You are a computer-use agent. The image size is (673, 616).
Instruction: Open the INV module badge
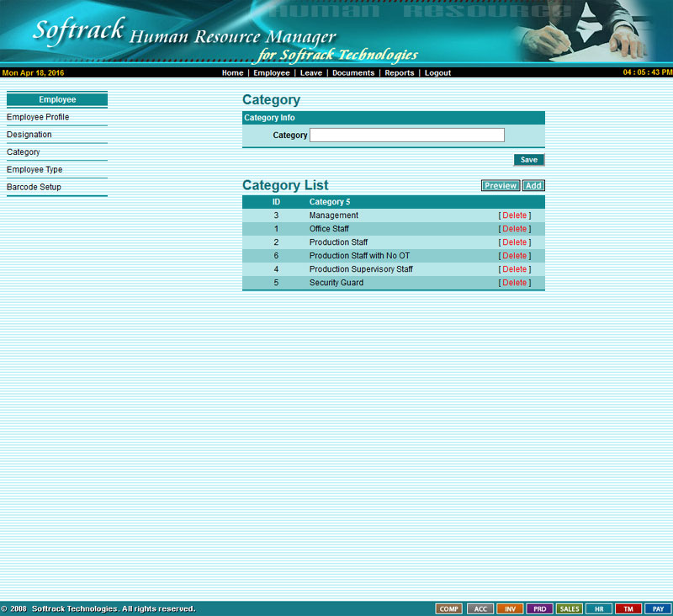coord(510,608)
